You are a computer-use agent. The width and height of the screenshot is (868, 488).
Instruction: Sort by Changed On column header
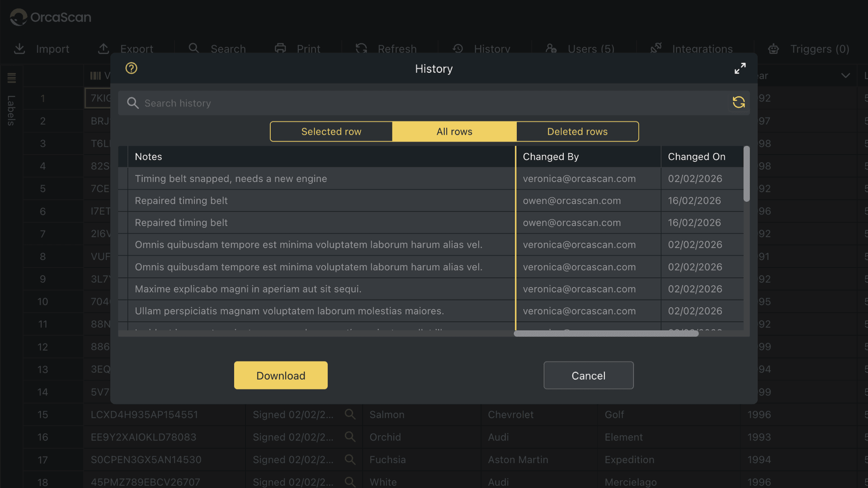696,157
